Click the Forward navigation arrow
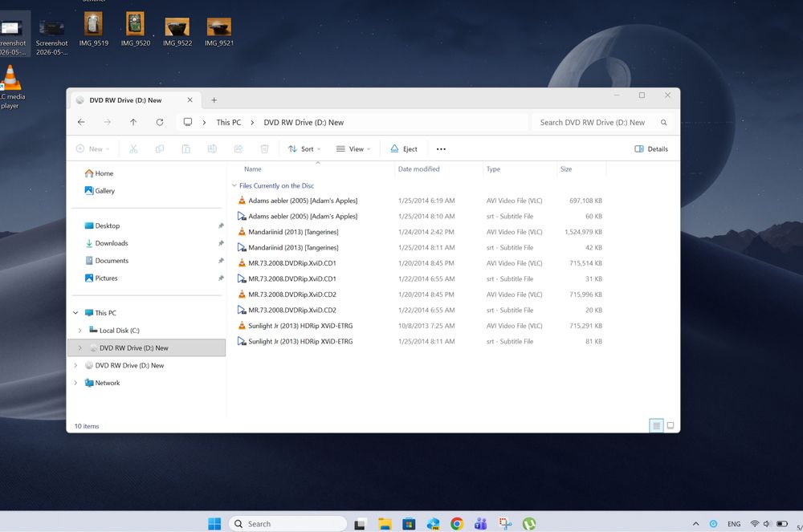 [107, 122]
